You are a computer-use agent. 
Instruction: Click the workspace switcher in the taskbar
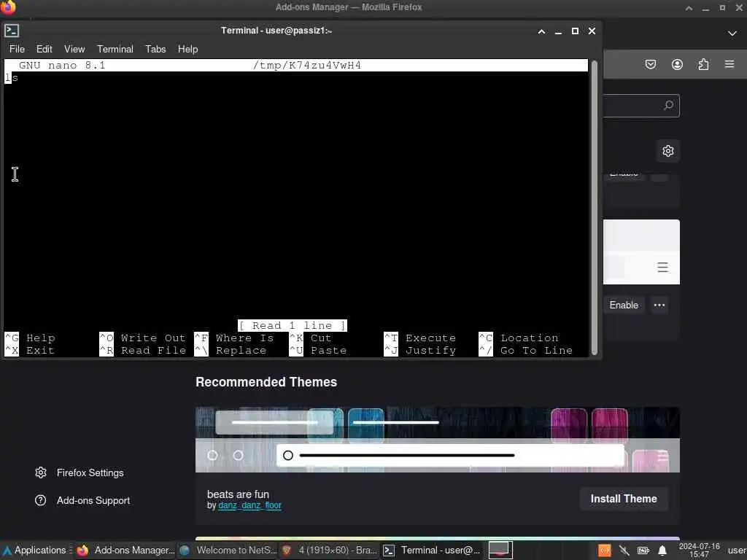click(x=500, y=550)
